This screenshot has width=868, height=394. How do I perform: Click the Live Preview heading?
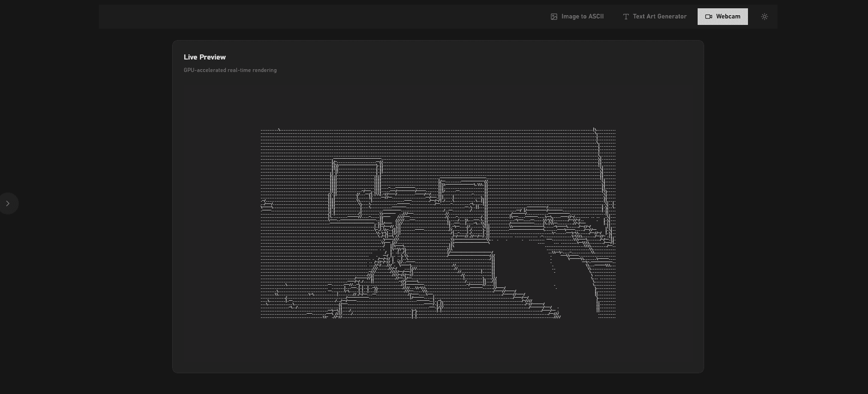click(x=205, y=57)
